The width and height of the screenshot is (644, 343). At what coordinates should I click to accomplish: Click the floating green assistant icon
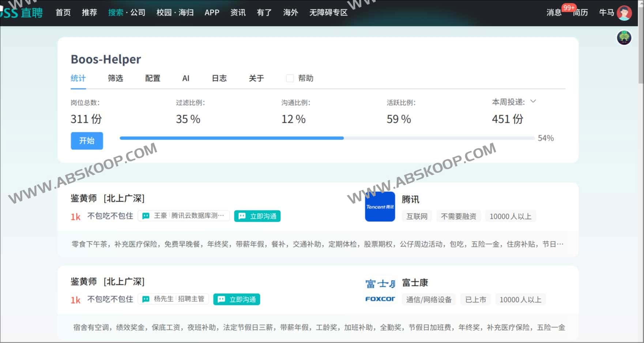(x=625, y=37)
